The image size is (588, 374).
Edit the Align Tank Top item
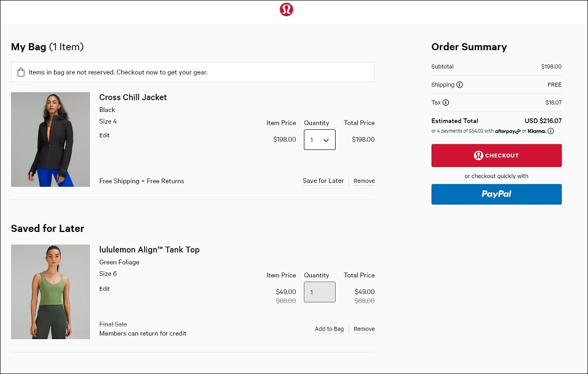[x=104, y=288]
